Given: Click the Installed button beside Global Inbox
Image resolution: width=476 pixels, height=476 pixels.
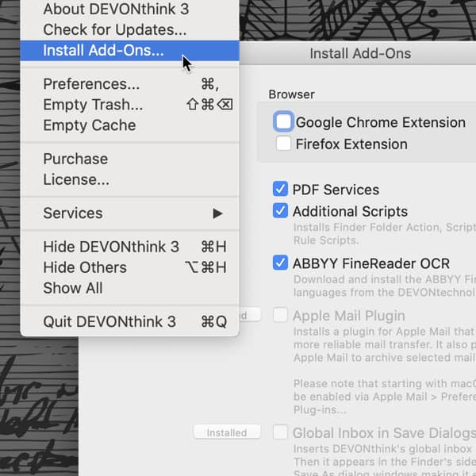Looking at the screenshot, I should tap(227, 432).
